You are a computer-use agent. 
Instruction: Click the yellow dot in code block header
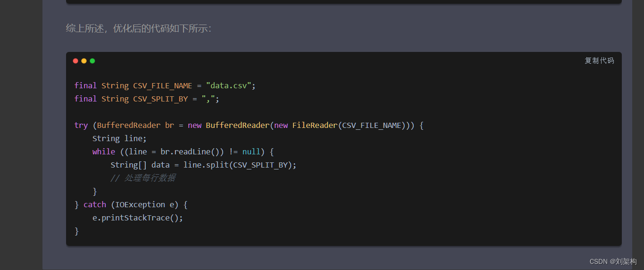(84, 61)
